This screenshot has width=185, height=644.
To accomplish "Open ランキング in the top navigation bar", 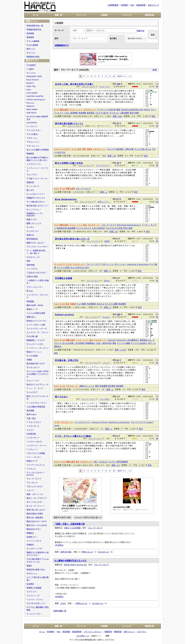I will click(127, 15).
